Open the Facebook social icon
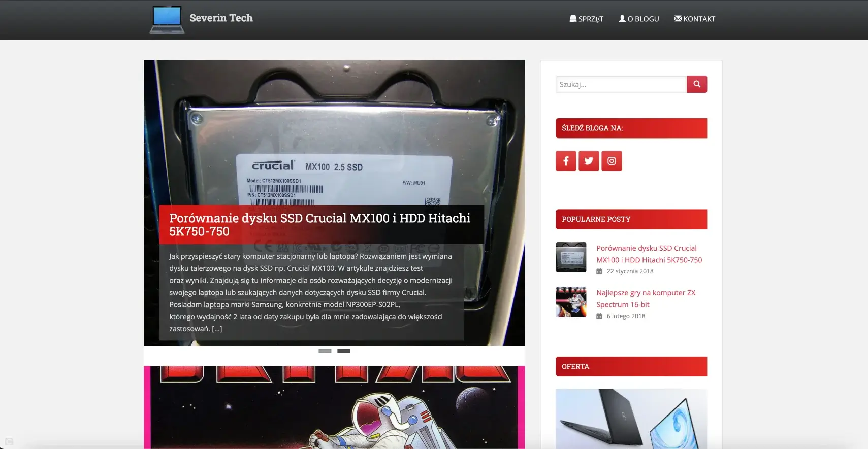 click(565, 161)
